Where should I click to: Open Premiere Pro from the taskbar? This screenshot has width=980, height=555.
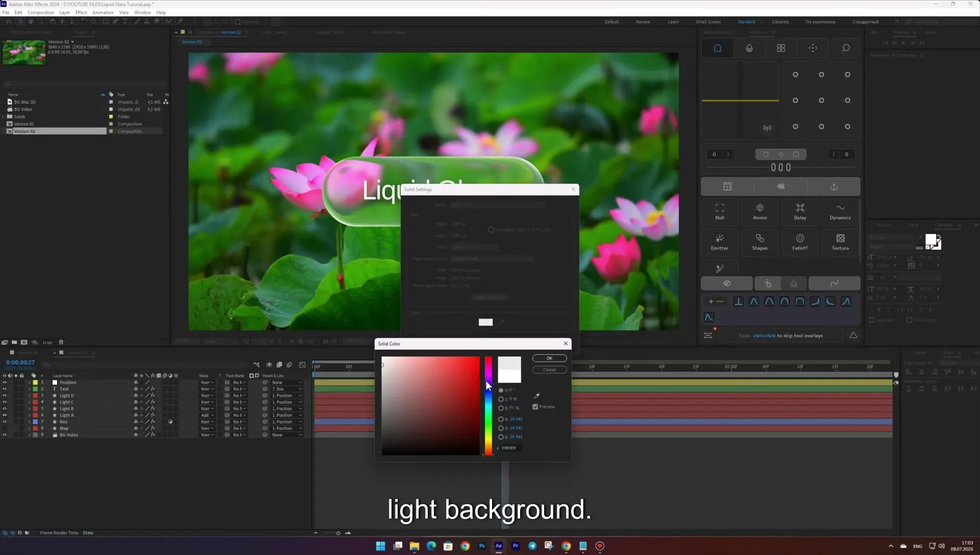(516, 546)
